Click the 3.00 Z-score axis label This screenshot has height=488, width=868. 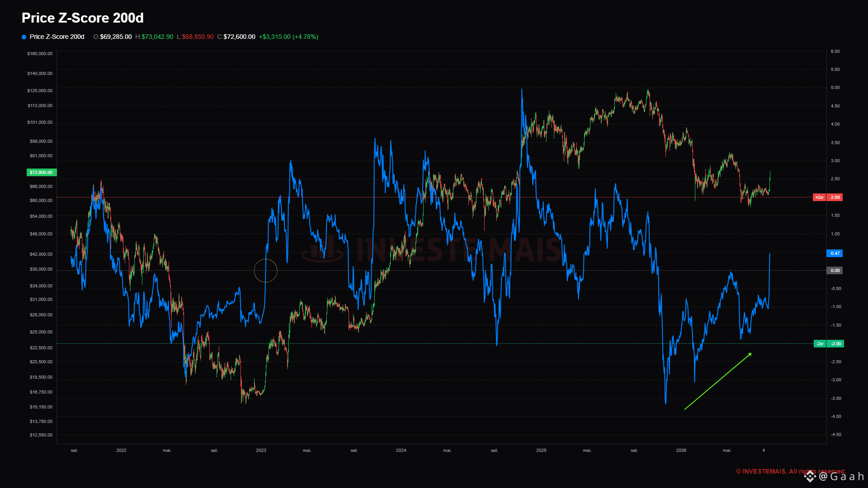(835, 160)
